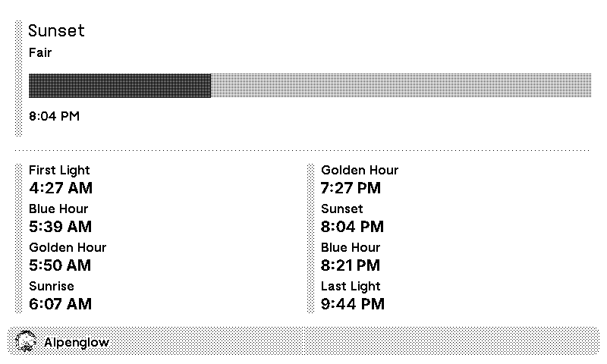
Task: Click the 4:27 AM time value
Action: (61, 188)
